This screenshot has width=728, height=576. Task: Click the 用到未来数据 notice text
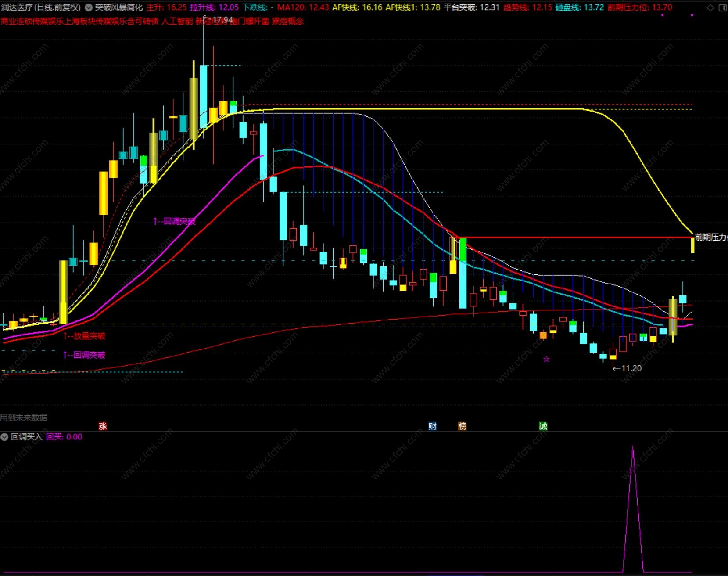point(24,418)
